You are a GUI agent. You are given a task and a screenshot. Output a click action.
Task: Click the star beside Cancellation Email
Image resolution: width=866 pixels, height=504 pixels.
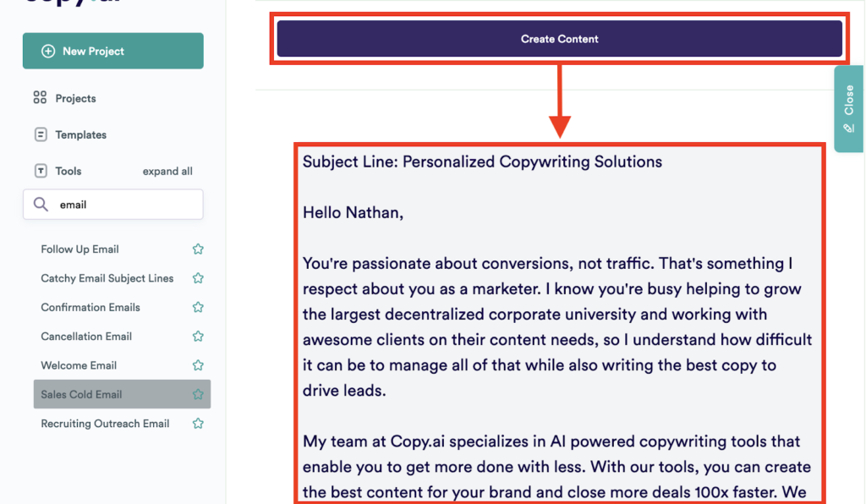coord(197,336)
